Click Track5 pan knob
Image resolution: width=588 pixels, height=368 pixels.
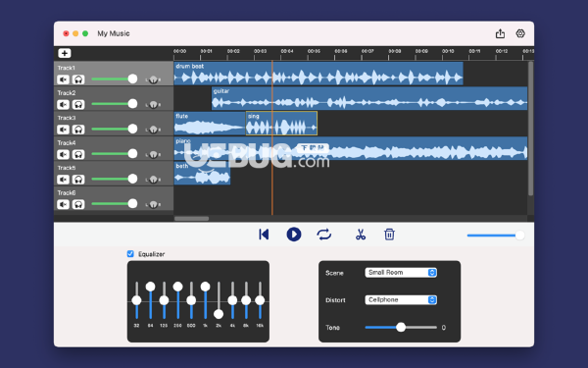click(153, 180)
